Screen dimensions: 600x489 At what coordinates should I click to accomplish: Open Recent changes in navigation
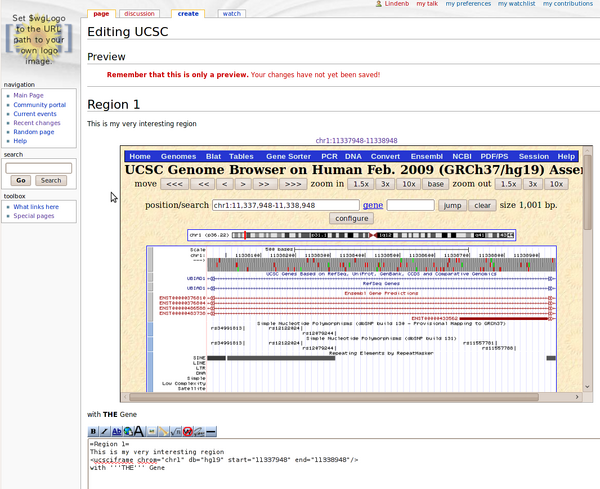pos(35,123)
